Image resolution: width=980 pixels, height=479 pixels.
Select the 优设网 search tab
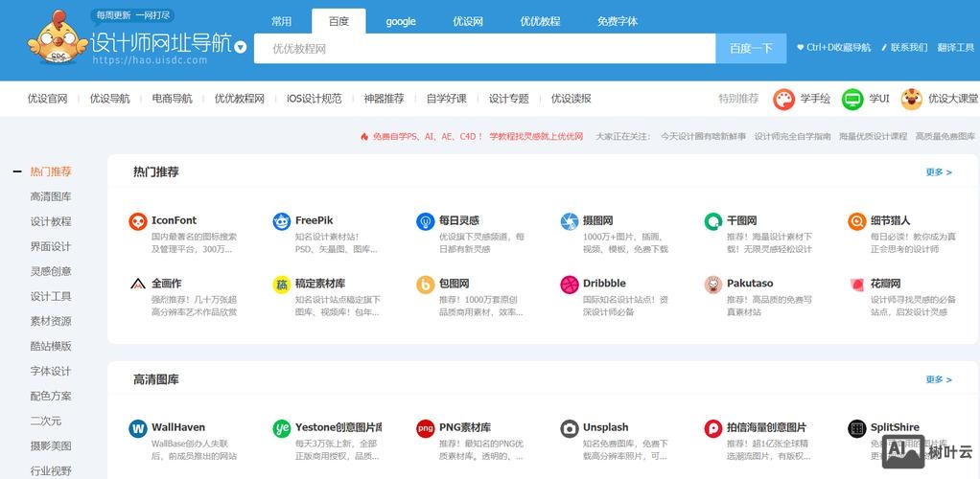(468, 21)
